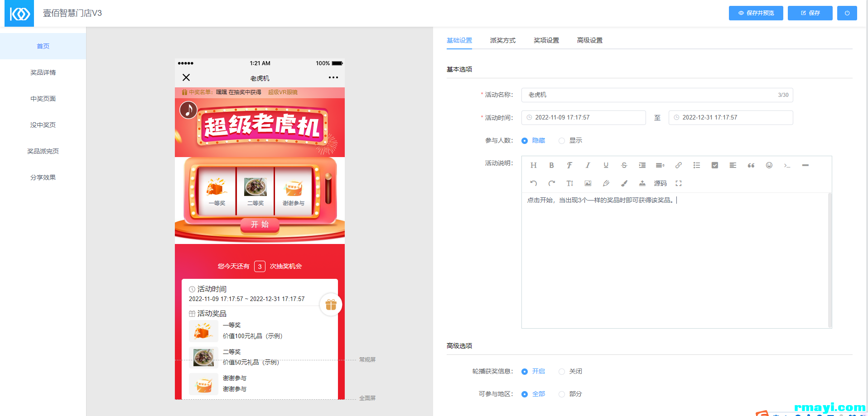Click the 保存 button
The height and width of the screenshot is (416, 868).
coord(810,13)
